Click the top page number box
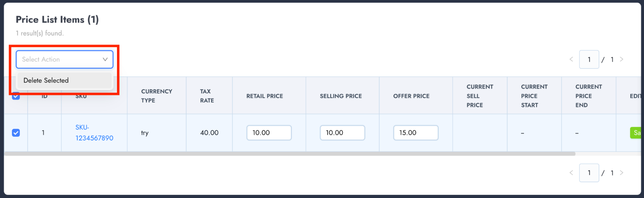The height and width of the screenshot is (198, 644). tap(589, 60)
